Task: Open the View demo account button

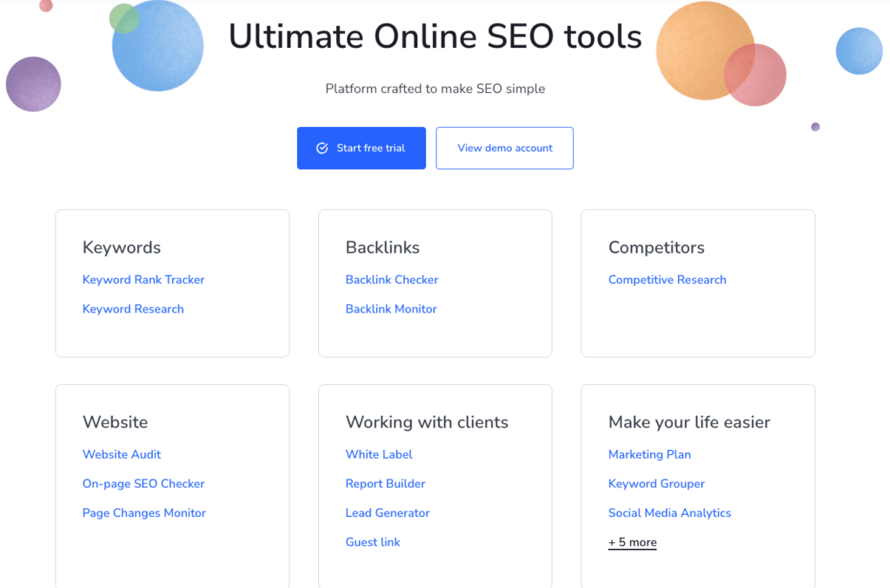Action: pos(504,149)
